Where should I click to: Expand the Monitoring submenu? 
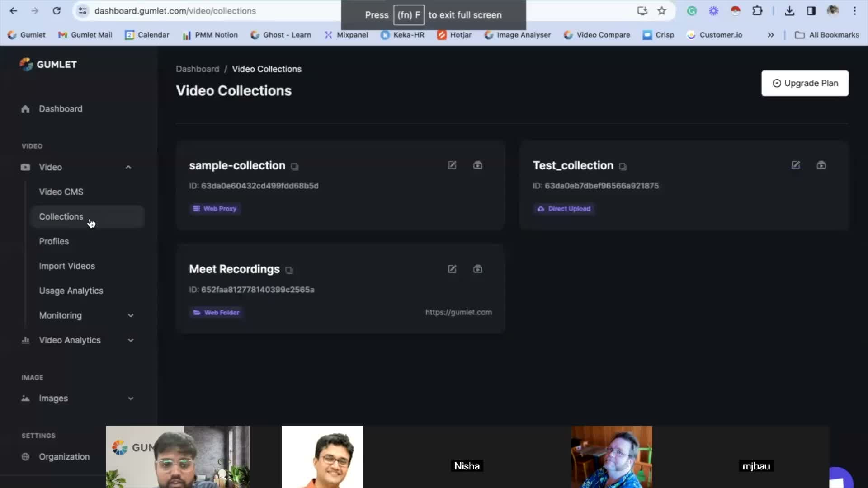pyautogui.click(x=131, y=316)
